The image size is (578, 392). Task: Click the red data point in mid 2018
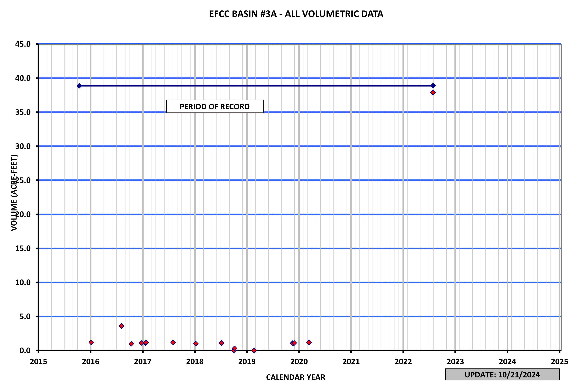point(222,343)
